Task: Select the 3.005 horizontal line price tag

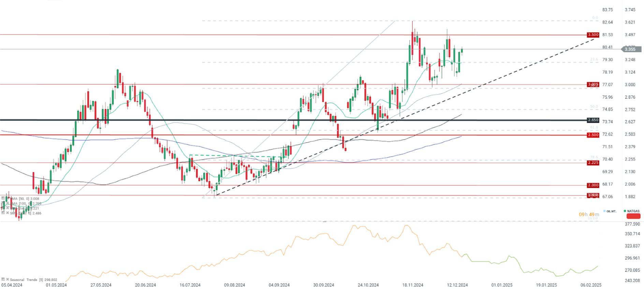Action: [x=593, y=84]
